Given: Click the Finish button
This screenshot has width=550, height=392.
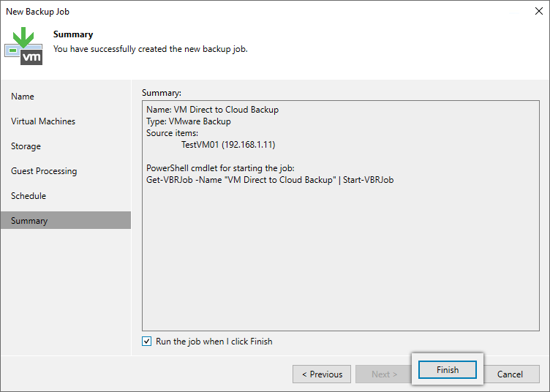Looking at the screenshot, I should (447, 369).
